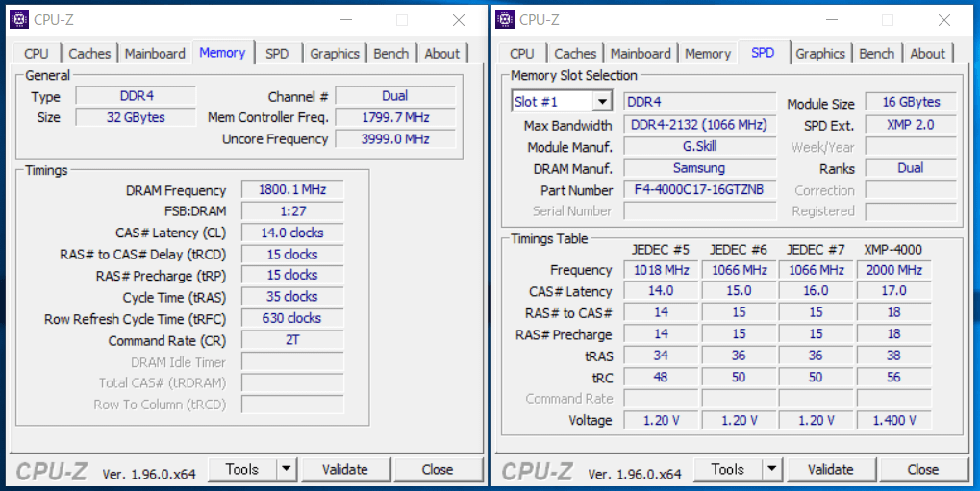Click the empty DRAM Idle Timer field
Screen dimensions: 980x491
pyautogui.click(x=292, y=361)
